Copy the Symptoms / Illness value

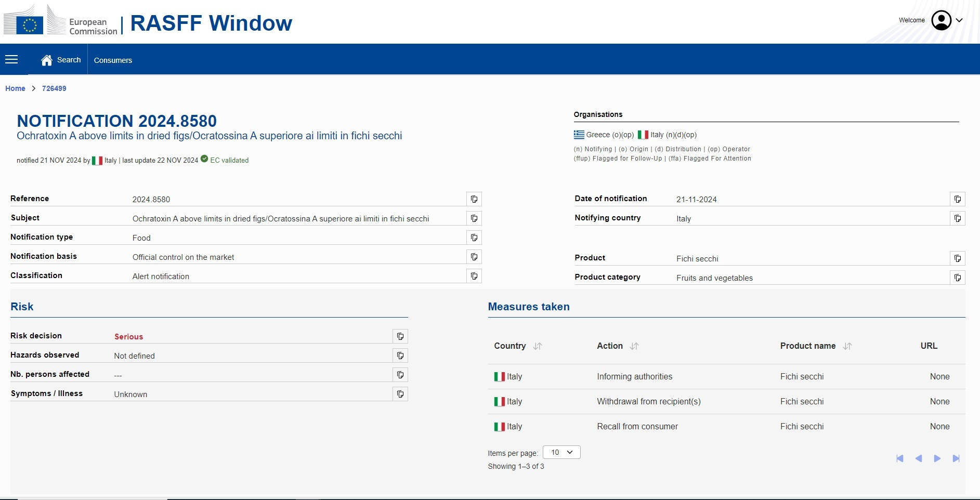point(400,394)
